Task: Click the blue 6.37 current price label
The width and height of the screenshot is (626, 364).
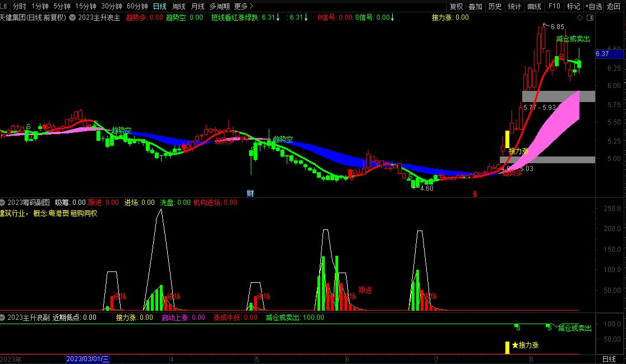Action: pyautogui.click(x=609, y=54)
